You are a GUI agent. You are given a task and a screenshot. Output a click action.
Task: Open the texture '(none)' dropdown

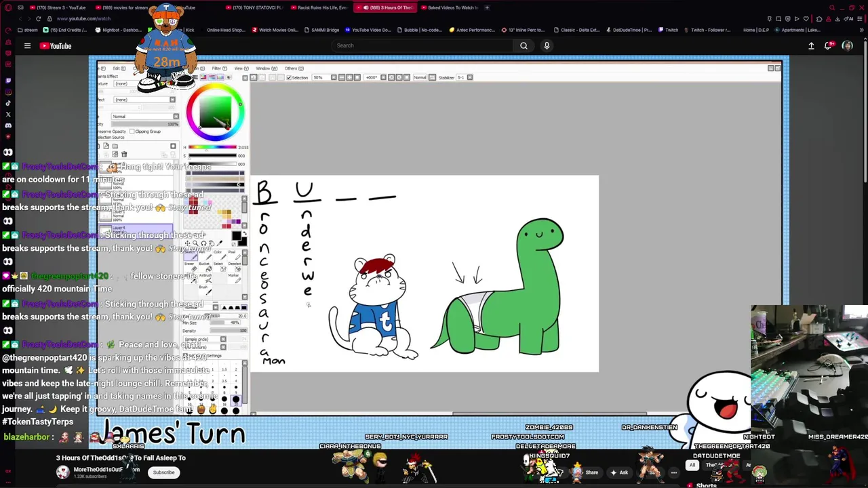(144, 83)
